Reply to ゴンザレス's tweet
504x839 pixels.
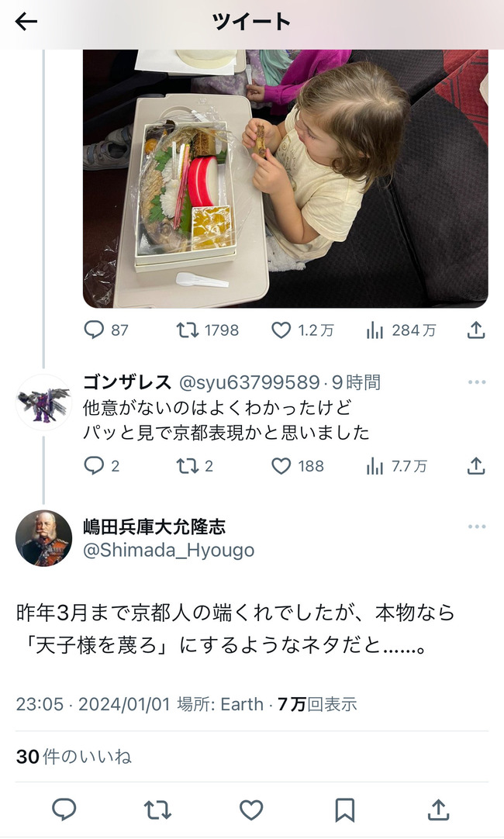point(102,465)
